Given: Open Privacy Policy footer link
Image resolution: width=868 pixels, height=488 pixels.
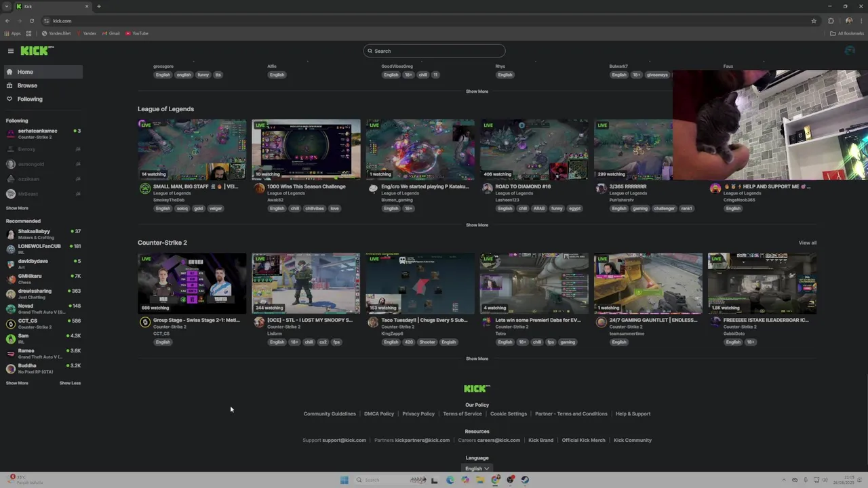Looking at the screenshot, I should point(418,413).
